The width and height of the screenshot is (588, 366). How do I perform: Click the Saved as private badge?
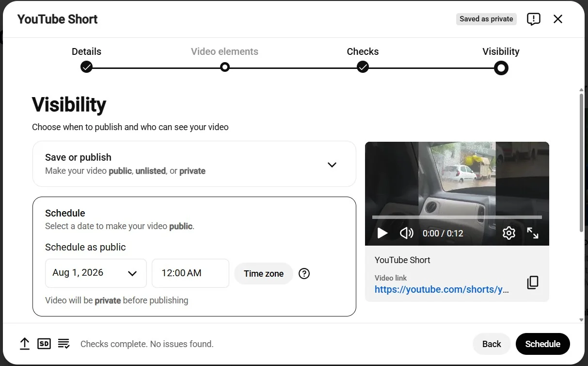[x=486, y=19]
